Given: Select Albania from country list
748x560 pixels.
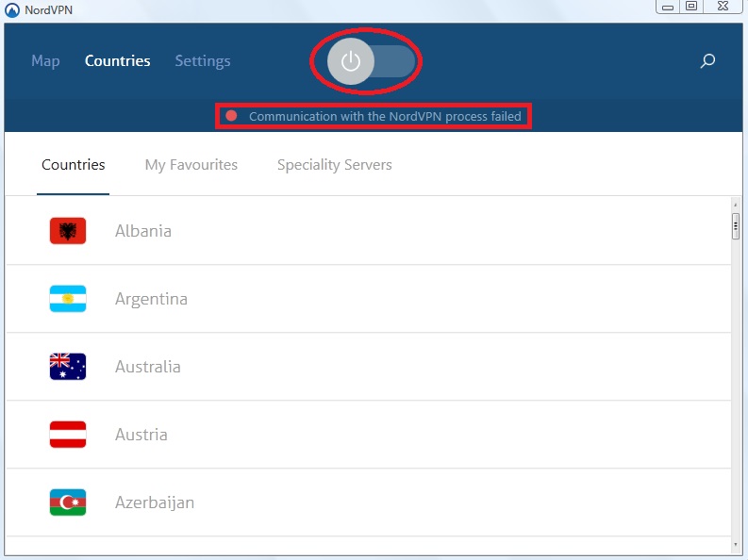Looking at the screenshot, I should [x=368, y=231].
